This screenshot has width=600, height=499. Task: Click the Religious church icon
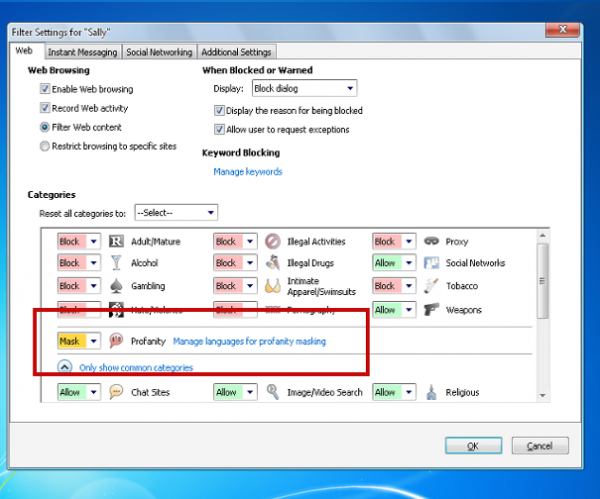[431, 392]
